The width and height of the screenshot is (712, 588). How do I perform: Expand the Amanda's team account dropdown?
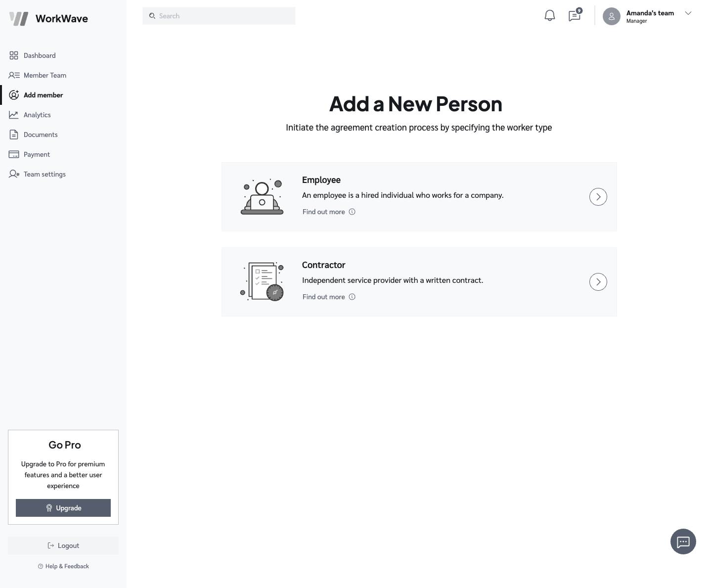pos(688,13)
